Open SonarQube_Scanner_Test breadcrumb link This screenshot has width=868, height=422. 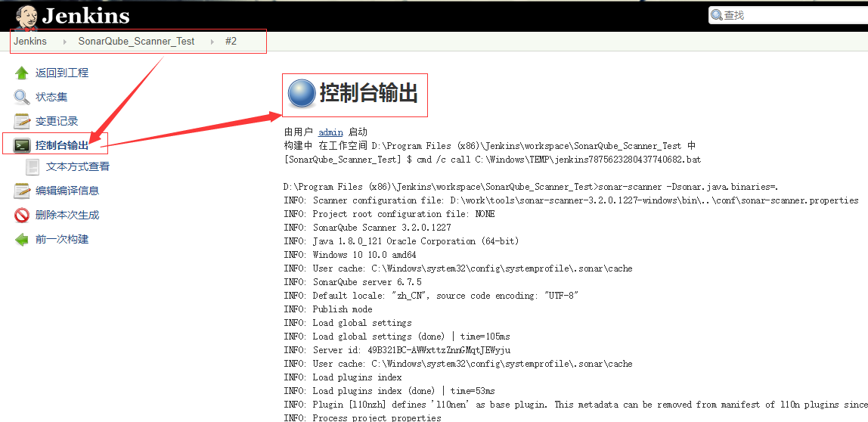click(x=136, y=41)
